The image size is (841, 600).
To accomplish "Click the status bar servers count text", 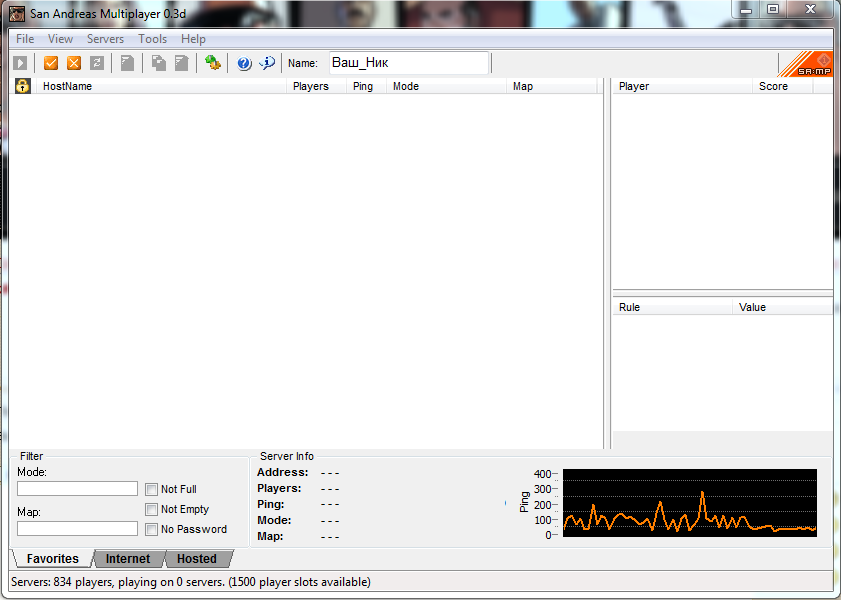I will click(191, 582).
